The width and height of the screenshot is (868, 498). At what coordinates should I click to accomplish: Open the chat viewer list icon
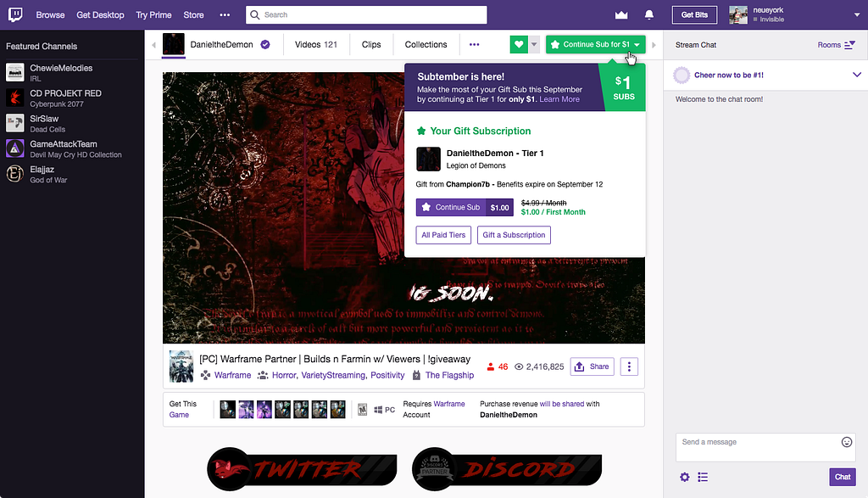(x=703, y=477)
